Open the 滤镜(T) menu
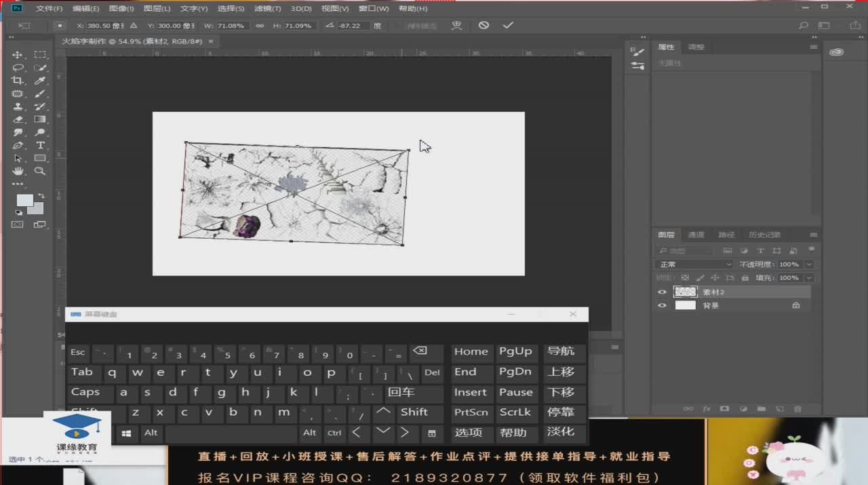Image resolution: width=868 pixels, height=485 pixels. pyautogui.click(x=267, y=9)
